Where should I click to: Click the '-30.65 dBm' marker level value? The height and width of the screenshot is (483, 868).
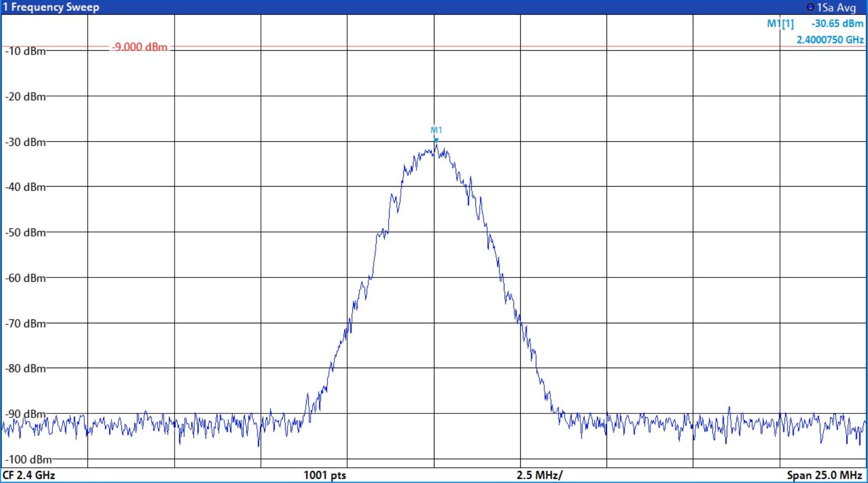tap(837, 23)
